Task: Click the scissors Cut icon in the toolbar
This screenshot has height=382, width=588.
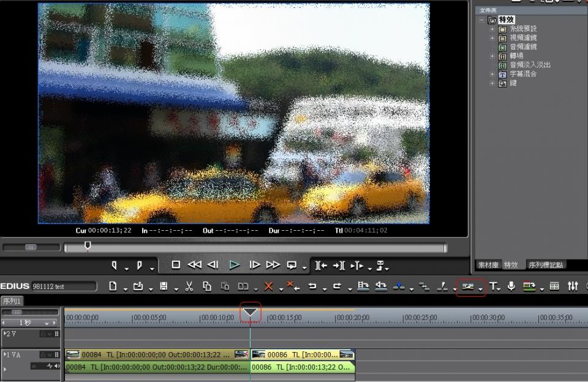Action: pyautogui.click(x=189, y=286)
